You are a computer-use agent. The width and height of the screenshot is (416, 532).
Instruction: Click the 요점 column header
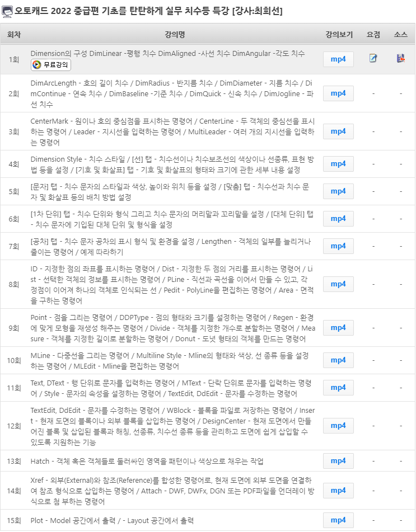(x=373, y=35)
